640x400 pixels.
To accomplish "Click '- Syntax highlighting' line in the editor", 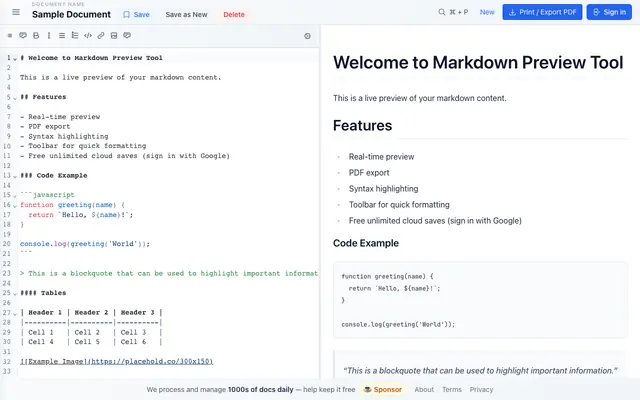I will 64,136.
